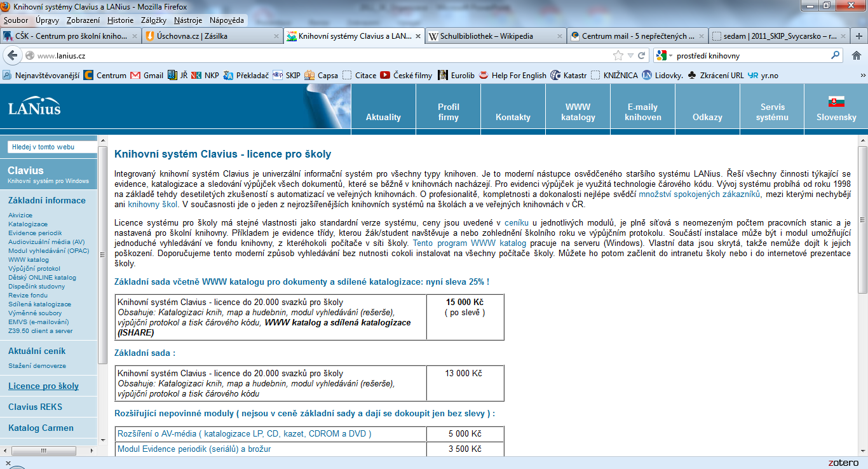868x469 pixels.
Task: Open Dětský ONLINE katalog in the sidebar
Action: (42, 278)
